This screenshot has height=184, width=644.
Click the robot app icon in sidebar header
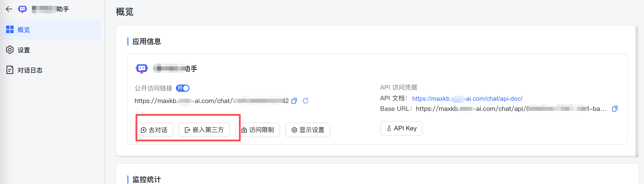[x=22, y=9]
